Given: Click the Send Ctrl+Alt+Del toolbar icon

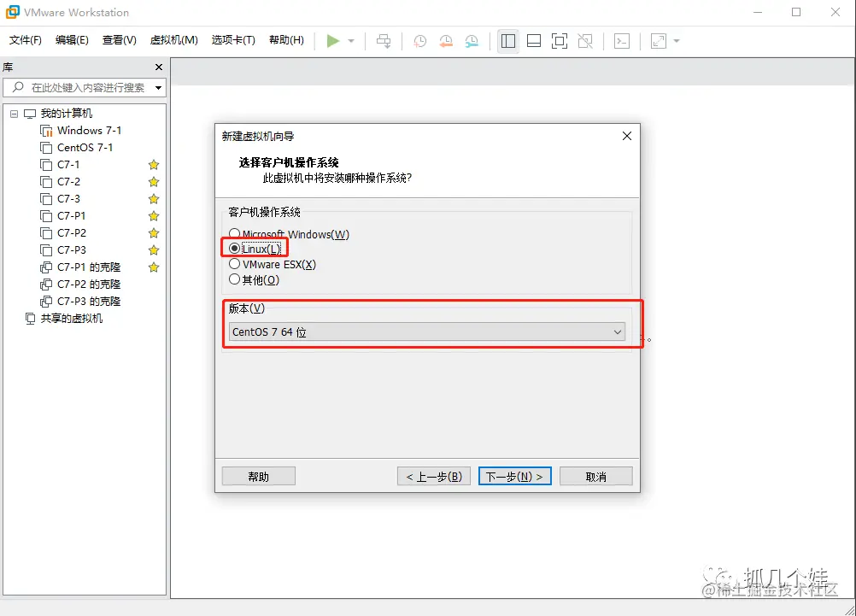Looking at the screenshot, I should coord(384,41).
